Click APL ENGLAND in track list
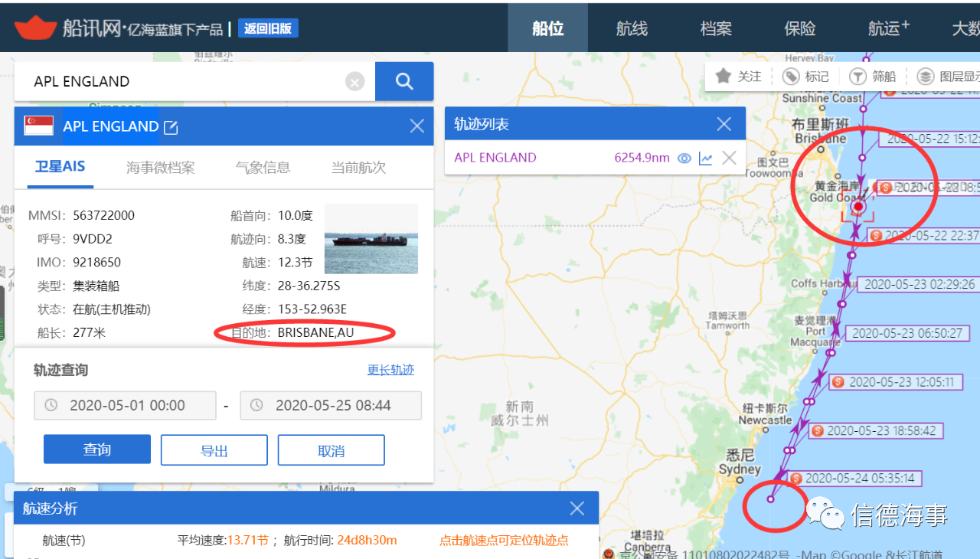Viewport: 980px width, 559px height. 495,158
